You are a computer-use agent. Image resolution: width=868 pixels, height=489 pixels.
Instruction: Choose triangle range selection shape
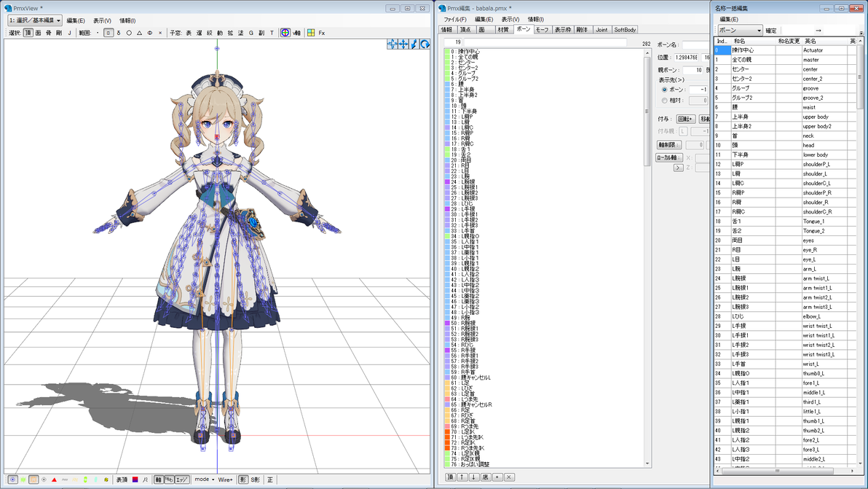pyautogui.click(x=140, y=34)
